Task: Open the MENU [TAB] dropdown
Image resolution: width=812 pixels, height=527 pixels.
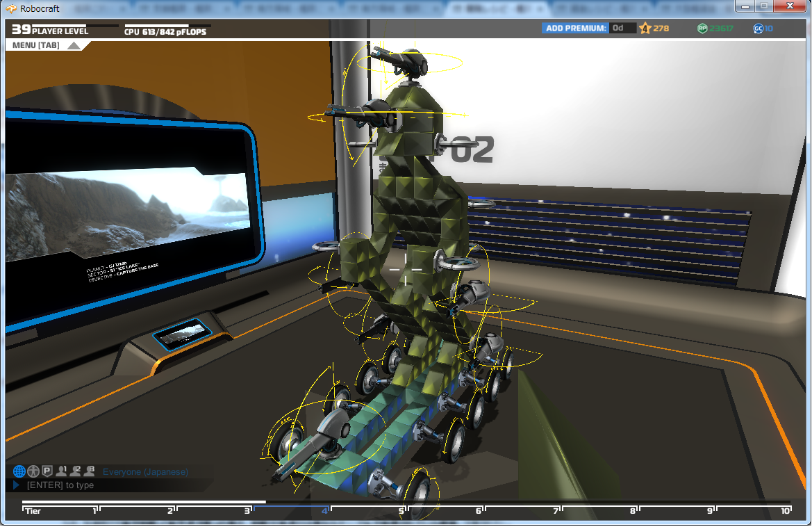Action: (x=45, y=45)
